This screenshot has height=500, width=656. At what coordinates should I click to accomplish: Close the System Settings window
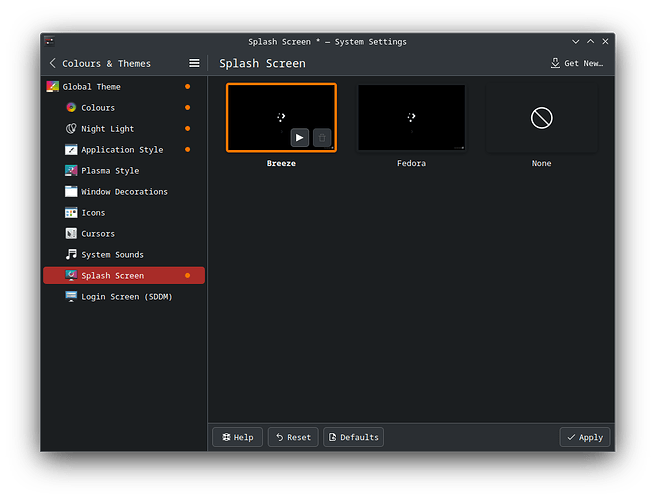[x=605, y=41]
